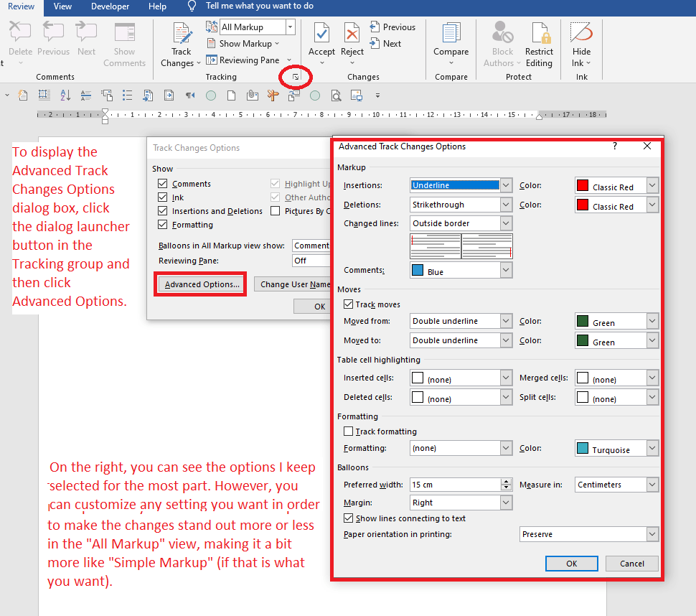Click the Preferred width spinner arrows
This screenshot has width=696, height=616.
pos(506,485)
